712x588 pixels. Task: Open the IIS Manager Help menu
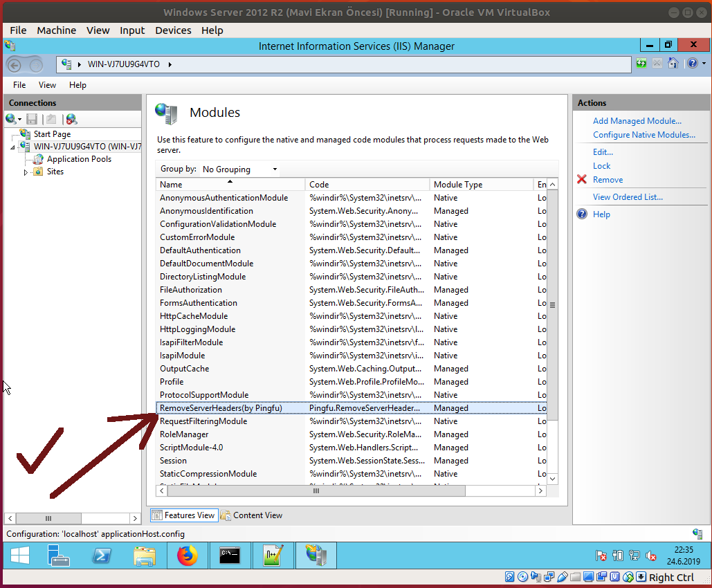[77, 85]
